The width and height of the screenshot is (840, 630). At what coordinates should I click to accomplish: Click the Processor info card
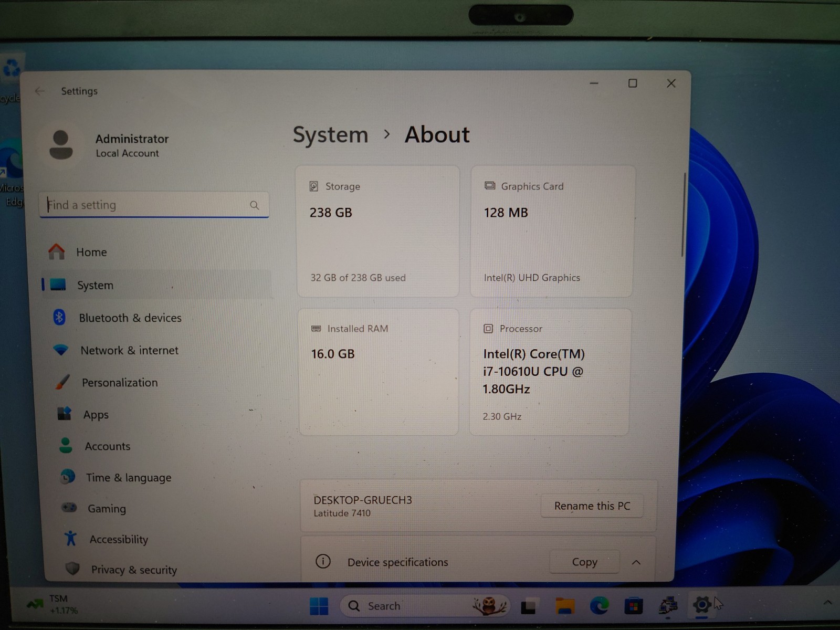click(x=550, y=372)
